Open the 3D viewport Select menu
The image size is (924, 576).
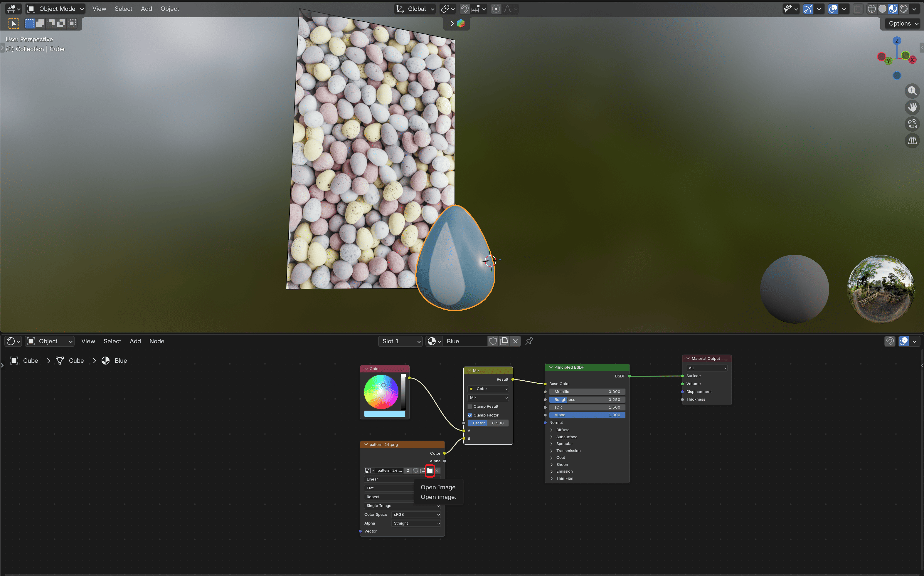[123, 9]
